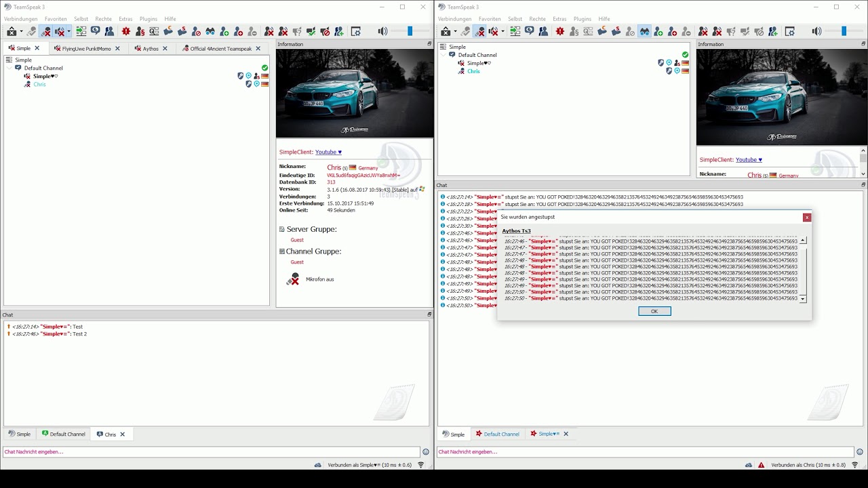Open Favoriten menu in left window
This screenshot has width=868, height=488.
[56, 19]
